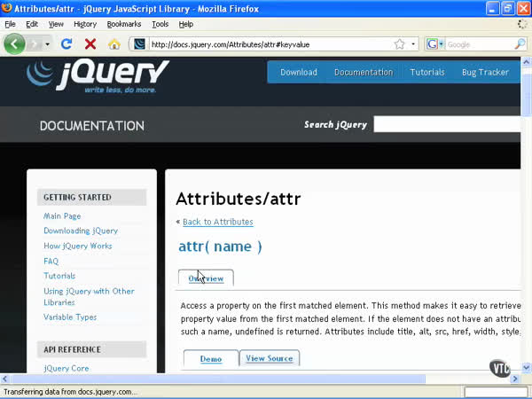Screen dimensions: 532x399
Task: Click the browser Back arrow button
Action: (x=14, y=43)
